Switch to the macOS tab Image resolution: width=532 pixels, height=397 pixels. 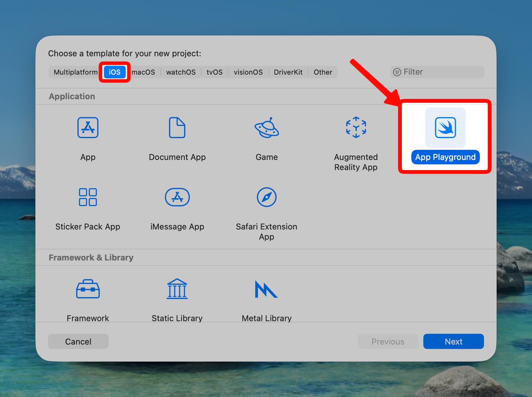point(143,72)
